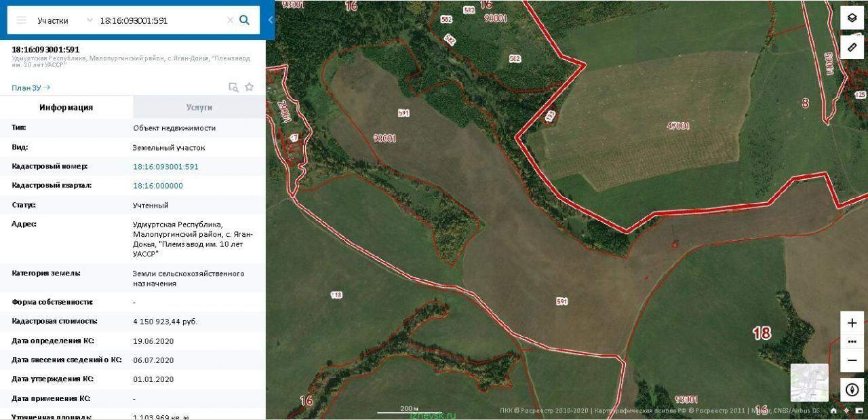This screenshot has height=420, width=868.
Task: Switch to the Услуги tab
Action: pyautogui.click(x=199, y=107)
